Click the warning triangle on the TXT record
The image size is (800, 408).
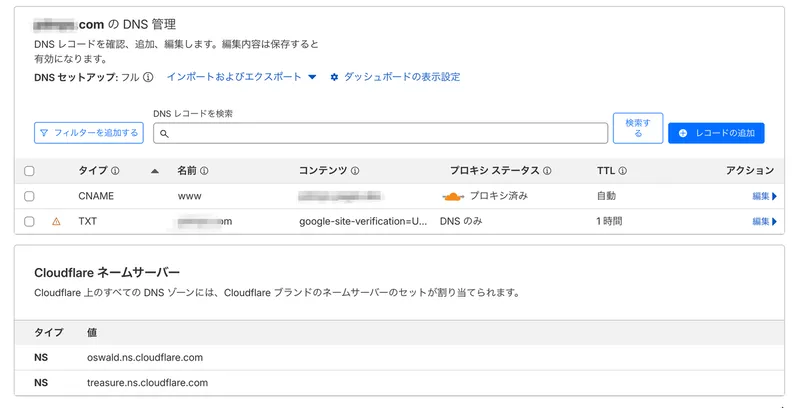point(56,221)
